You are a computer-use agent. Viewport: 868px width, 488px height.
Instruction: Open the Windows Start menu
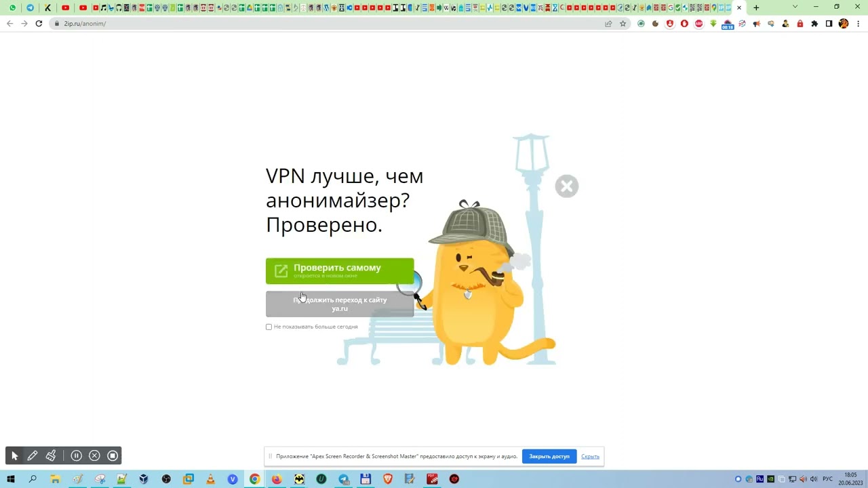[x=11, y=479]
